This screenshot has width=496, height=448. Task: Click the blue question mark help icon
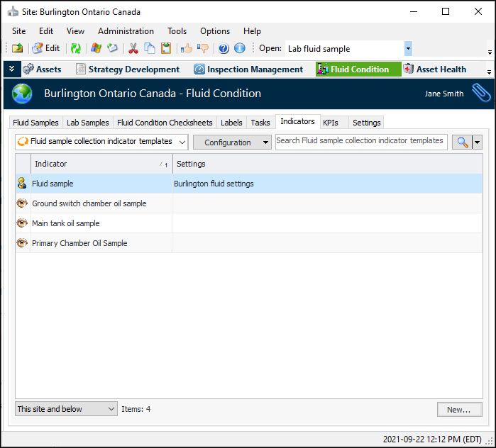point(224,48)
